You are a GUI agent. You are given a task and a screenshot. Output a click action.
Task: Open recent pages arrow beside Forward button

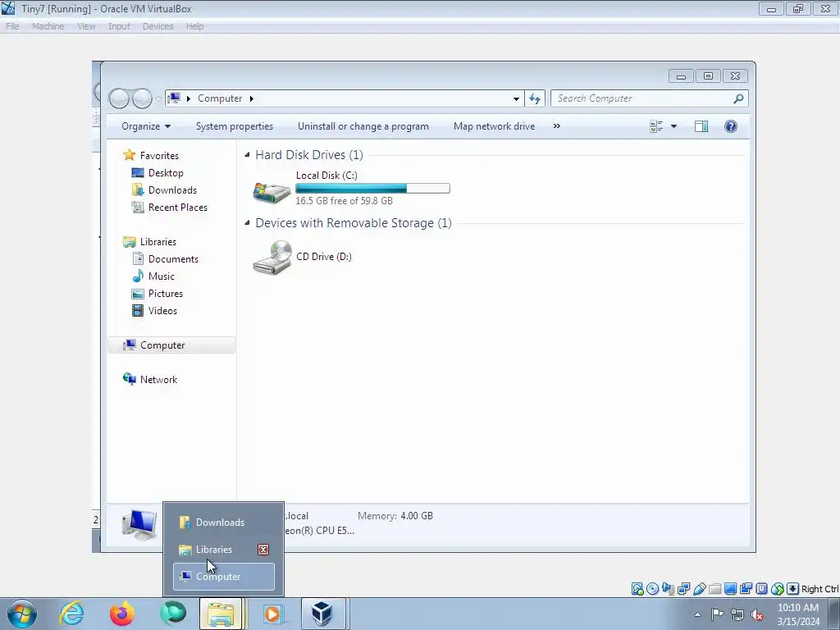coord(158,98)
